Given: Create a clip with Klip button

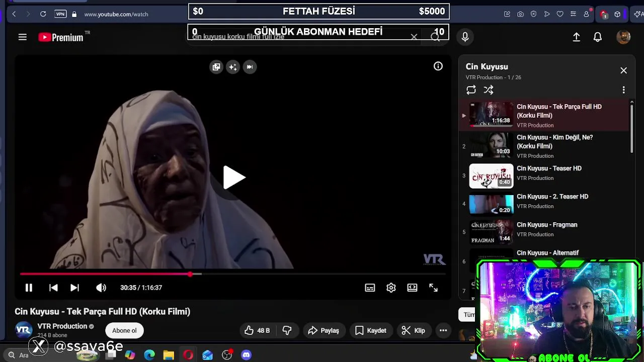Looking at the screenshot, I should pyautogui.click(x=414, y=330).
